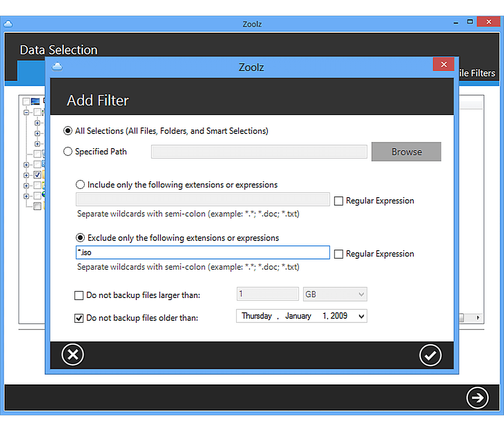Click the exclude field containing *.iso
The image size is (504, 431).
(x=203, y=253)
